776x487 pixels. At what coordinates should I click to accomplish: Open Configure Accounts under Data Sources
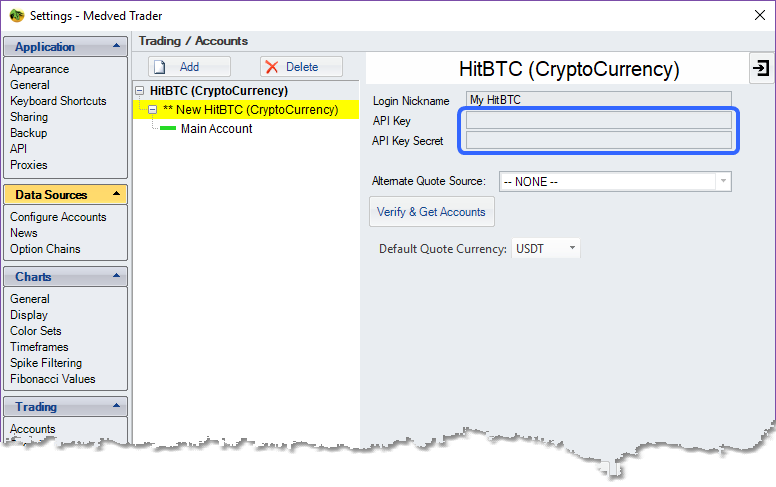(x=58, y=217)
